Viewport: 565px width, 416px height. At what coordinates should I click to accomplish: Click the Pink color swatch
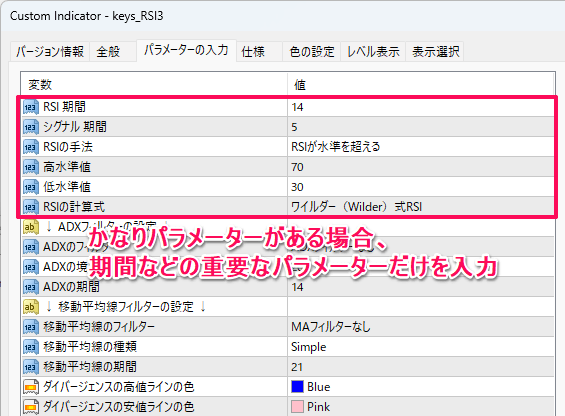coord(297,407)
